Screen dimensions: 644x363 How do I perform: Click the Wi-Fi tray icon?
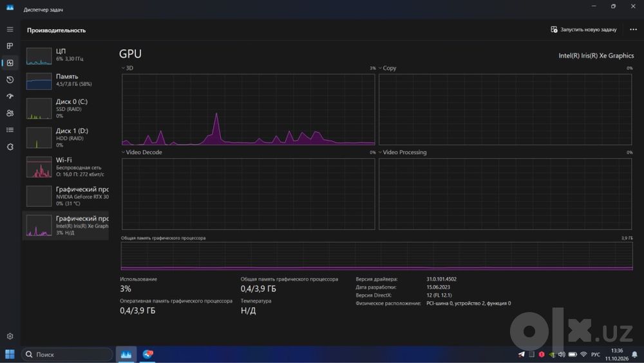[x=583, y=355]
